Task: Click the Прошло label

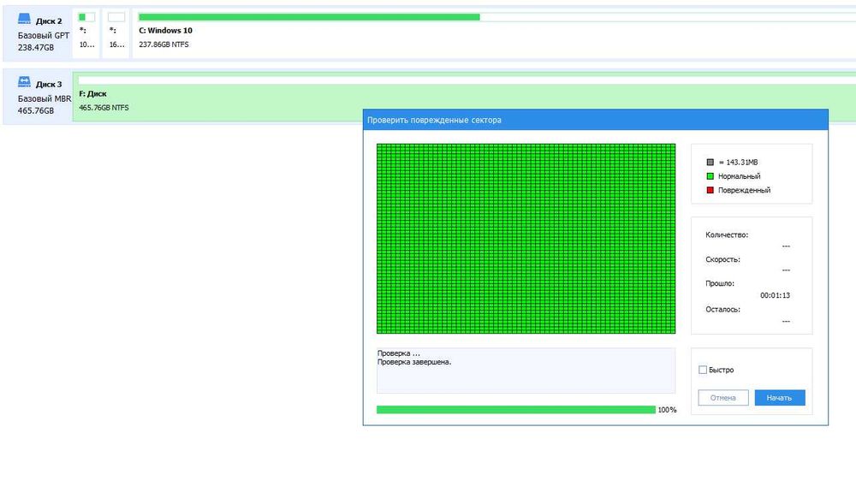Action: pyautogui.click(x=720, y=283)
